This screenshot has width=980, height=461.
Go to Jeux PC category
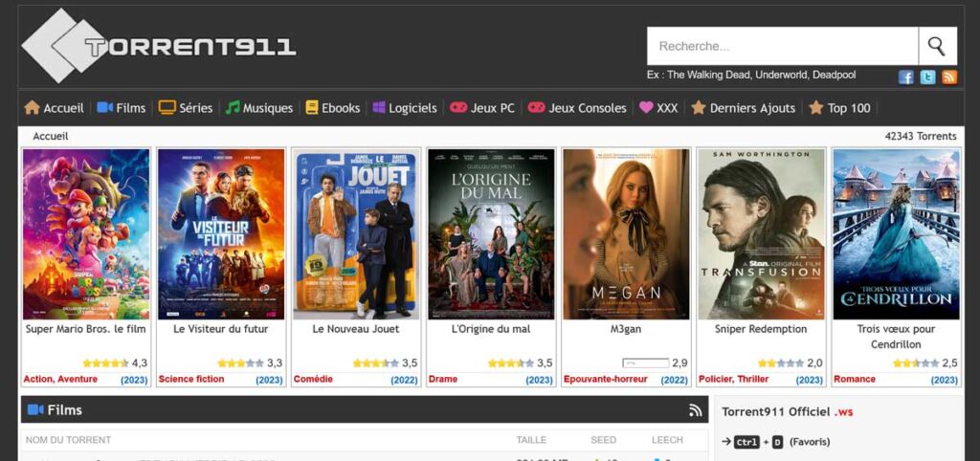coord(493,108)
